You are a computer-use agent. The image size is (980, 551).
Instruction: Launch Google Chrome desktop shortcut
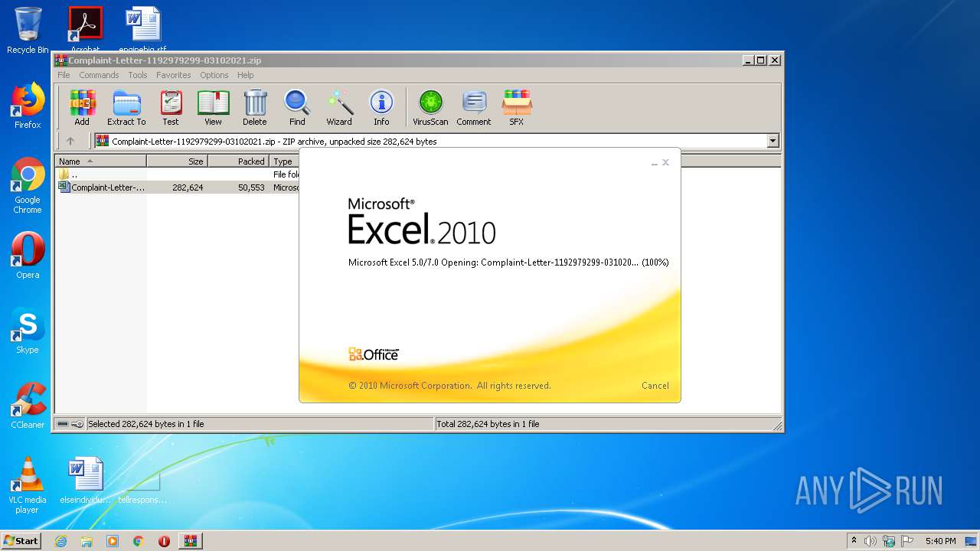pos(28,185)
